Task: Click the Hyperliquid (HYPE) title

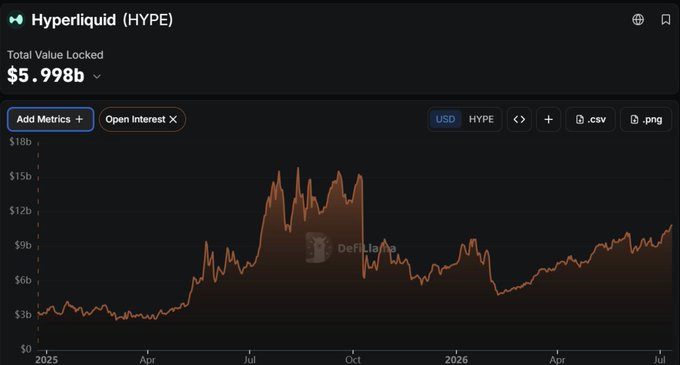Action: (x=102, y=20)
